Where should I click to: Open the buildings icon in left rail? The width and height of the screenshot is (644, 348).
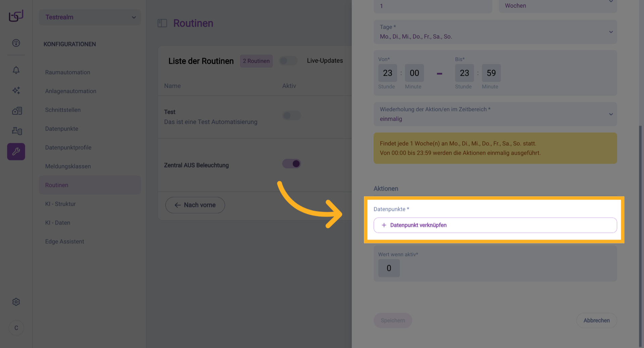pos(17,111)
